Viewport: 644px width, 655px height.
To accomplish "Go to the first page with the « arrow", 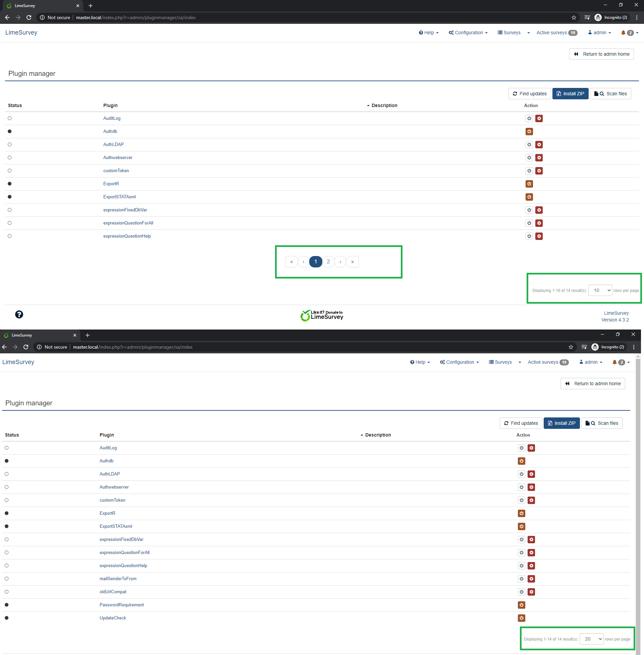I will coord(291,261).
